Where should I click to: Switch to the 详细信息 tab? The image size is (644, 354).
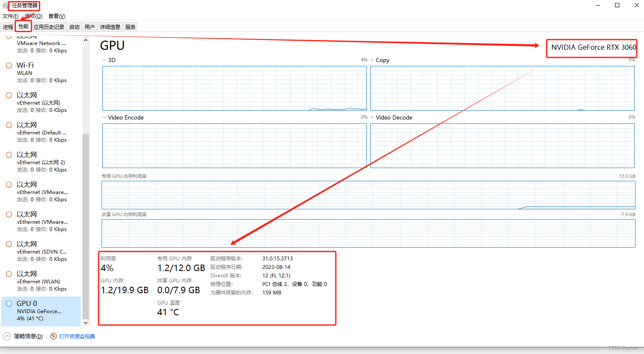pyautogui.click(x=110, y=27)
